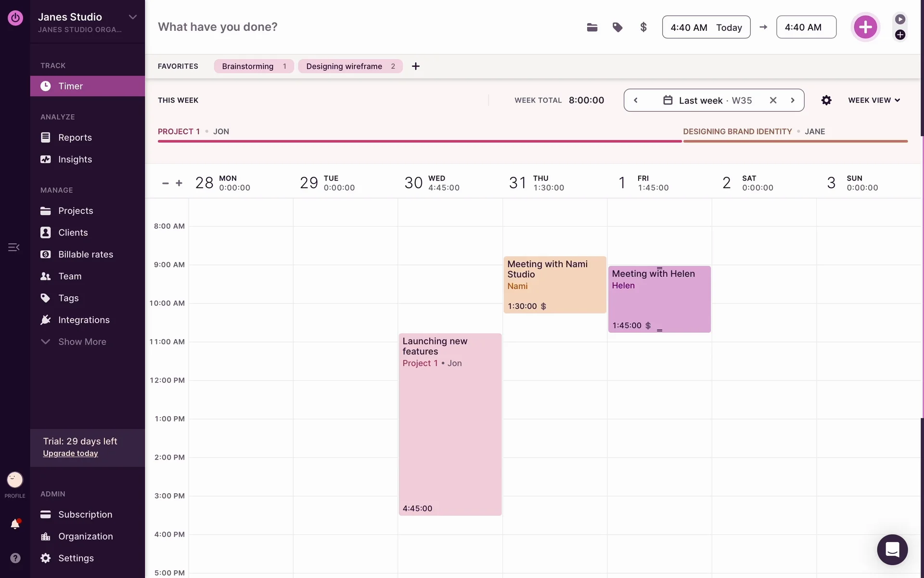Open the chat support widget
Screen dimensions: 924x578
(892, 549)
